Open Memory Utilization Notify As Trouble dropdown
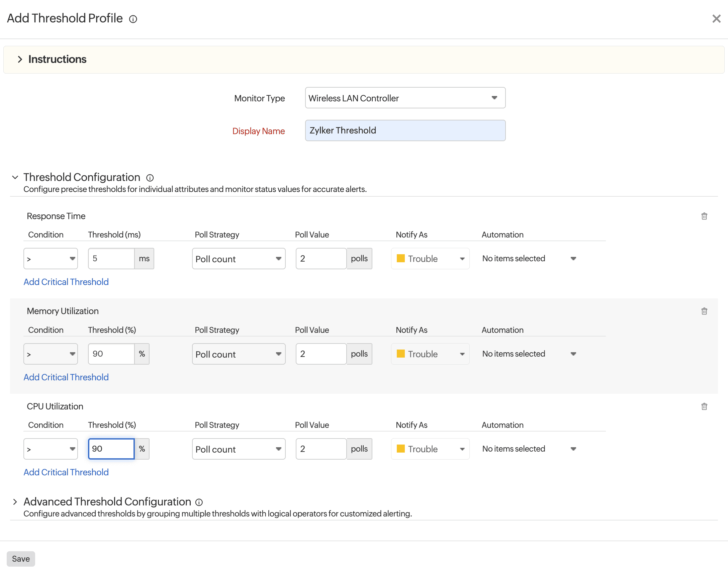Image resolution: width=728 pixels, height=574 pixels. [x=430, y=354]
